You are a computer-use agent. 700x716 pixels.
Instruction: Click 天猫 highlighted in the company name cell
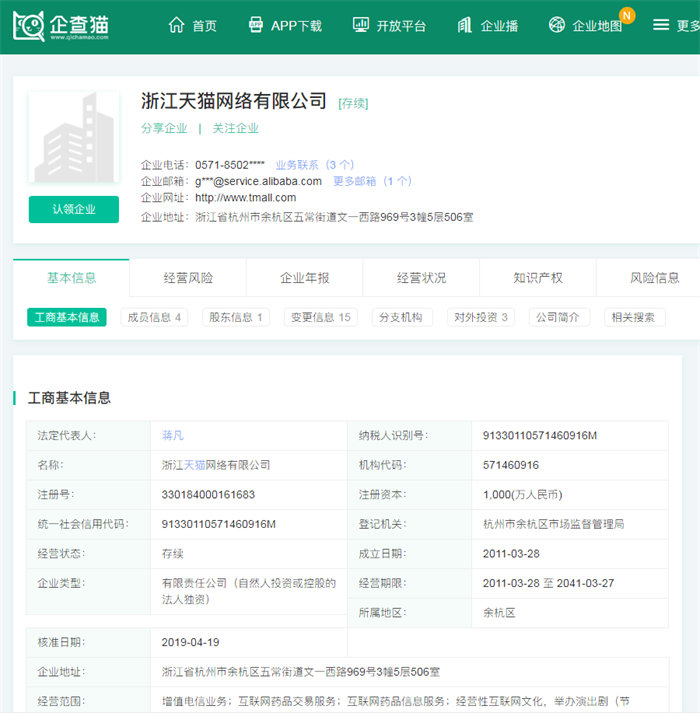[195, 465]
